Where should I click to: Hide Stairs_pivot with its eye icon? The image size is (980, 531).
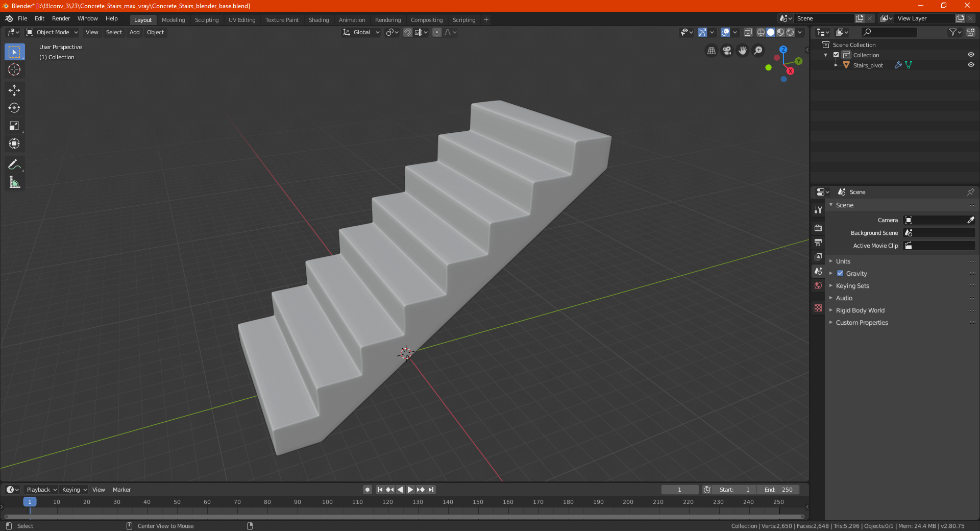coord(971,65)
